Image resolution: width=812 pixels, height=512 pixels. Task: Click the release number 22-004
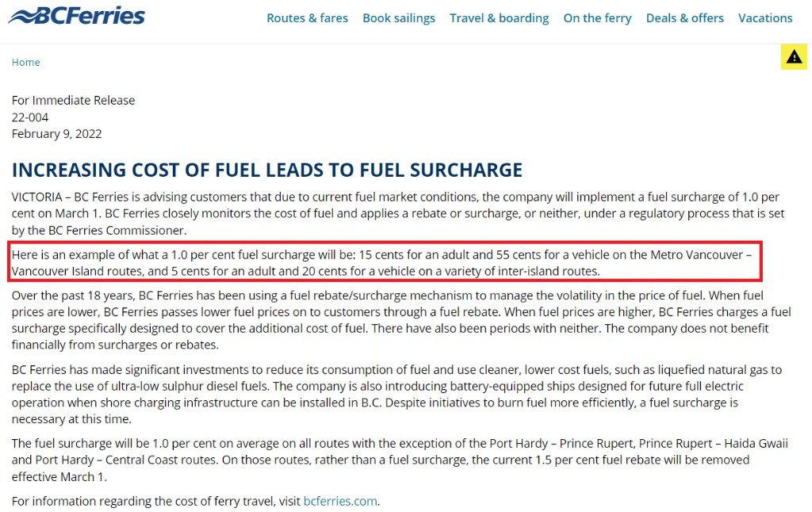coord(30,117)
